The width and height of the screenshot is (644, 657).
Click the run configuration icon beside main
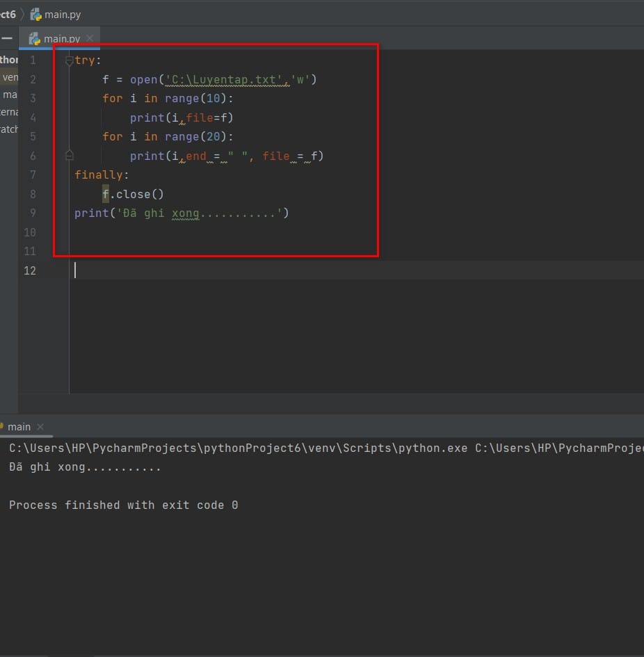1,426
